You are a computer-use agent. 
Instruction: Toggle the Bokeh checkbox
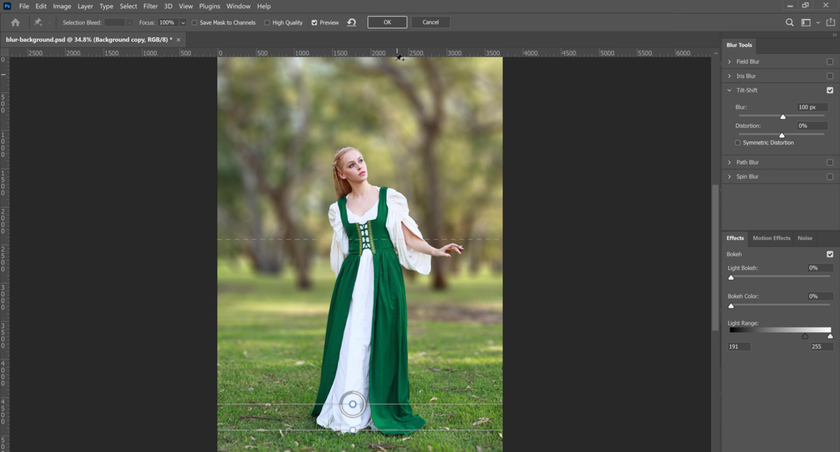(830, 254)
